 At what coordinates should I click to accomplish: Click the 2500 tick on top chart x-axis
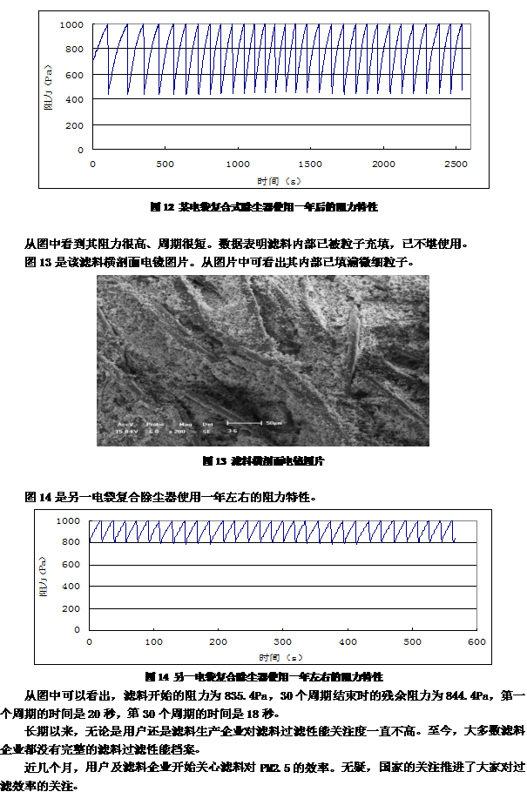456,164
